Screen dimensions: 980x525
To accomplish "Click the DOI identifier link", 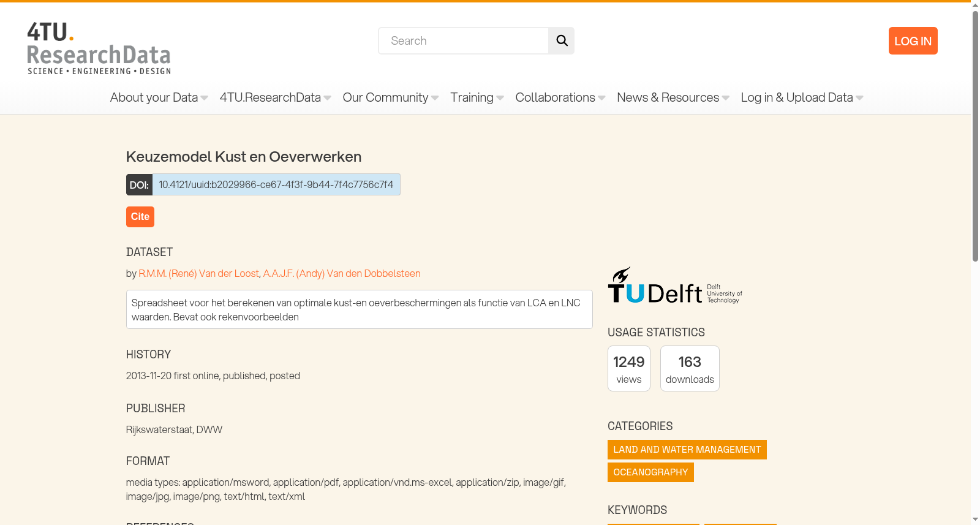I will click(276, 184).
